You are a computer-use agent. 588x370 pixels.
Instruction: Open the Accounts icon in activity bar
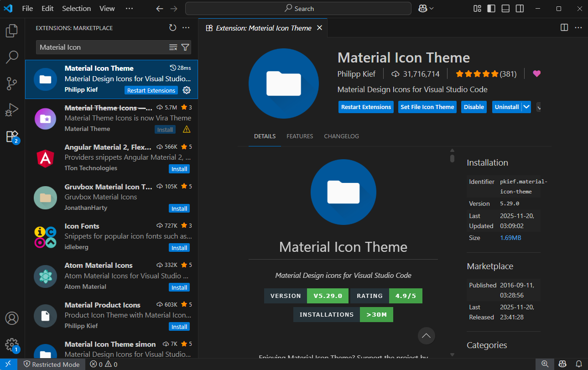(x=12, y=318)
